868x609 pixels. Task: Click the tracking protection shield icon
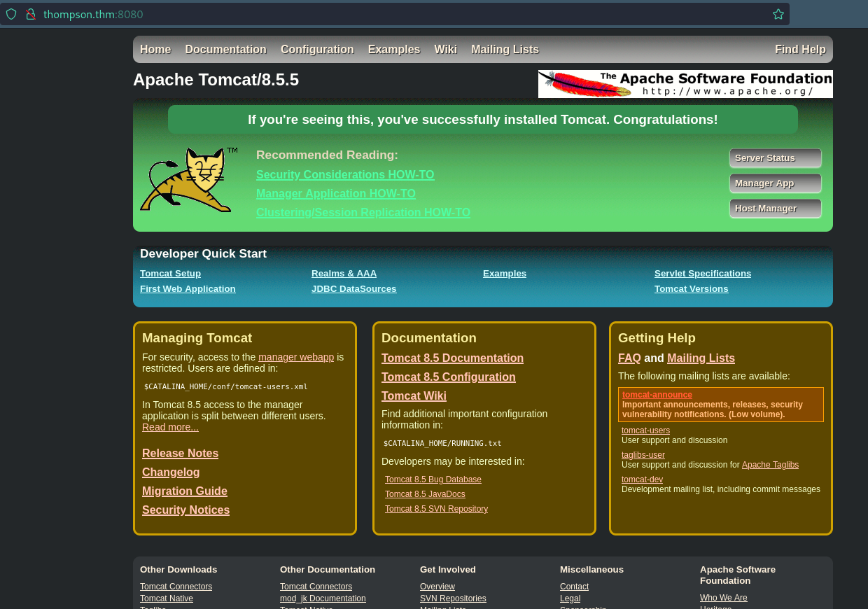(11, 14)
